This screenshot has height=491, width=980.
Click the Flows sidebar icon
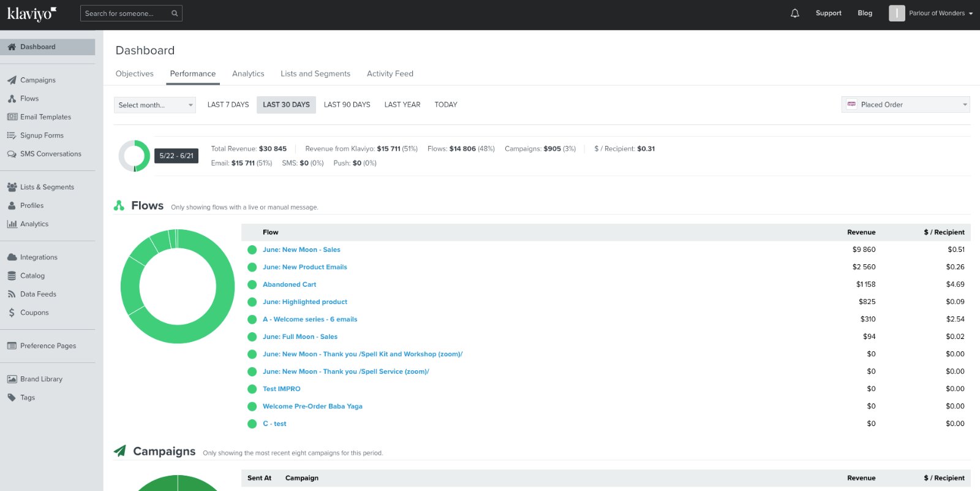[x=12, y=99]
